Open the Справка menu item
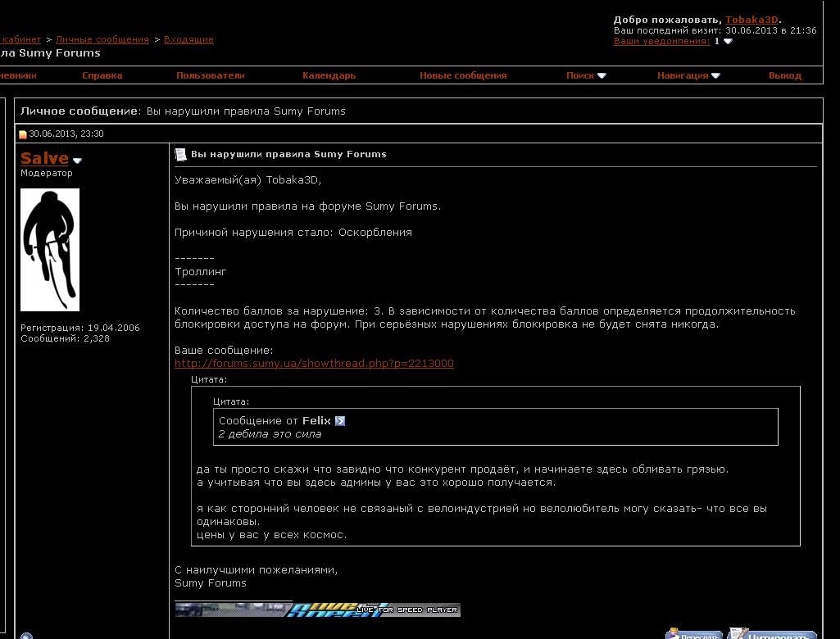This screenshot has width=840, height=639. click(102, 75)
